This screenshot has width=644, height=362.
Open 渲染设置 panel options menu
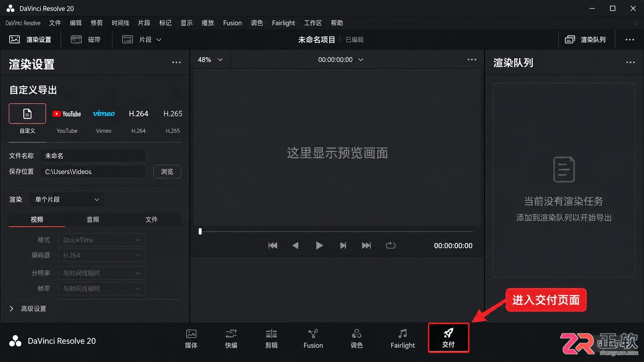(177, 63)
